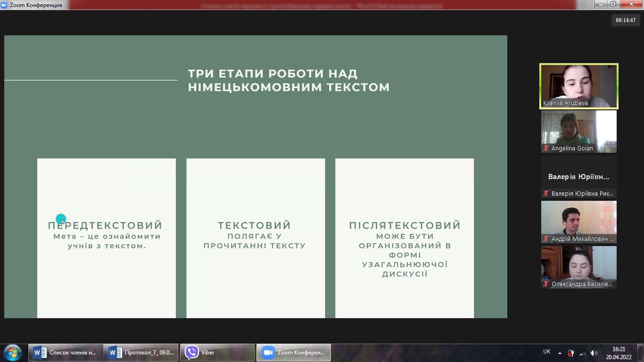Close the Zoom conference window
Viewport: 644px width, 362px height.
(631, 4)
